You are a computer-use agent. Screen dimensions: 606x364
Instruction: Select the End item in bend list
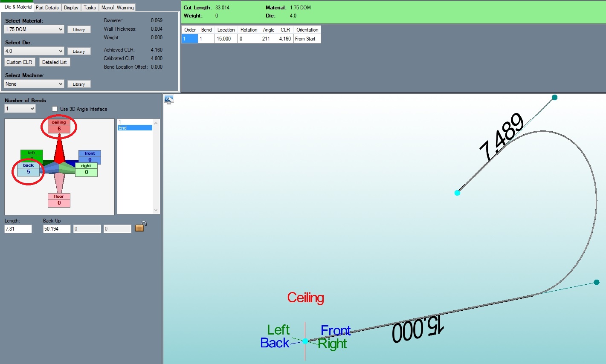click(134, 128)
